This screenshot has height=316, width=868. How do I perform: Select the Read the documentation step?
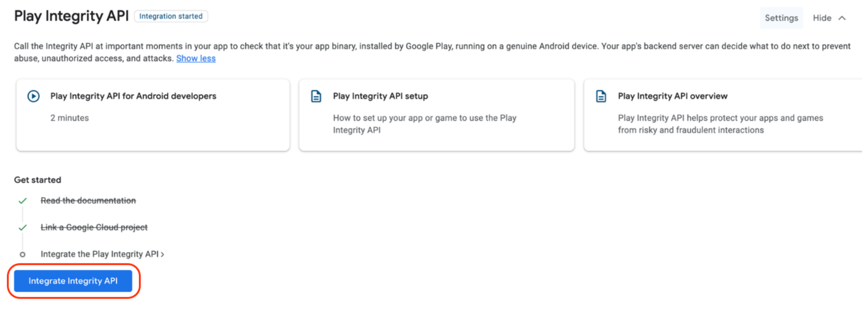[x=88, y=201]
